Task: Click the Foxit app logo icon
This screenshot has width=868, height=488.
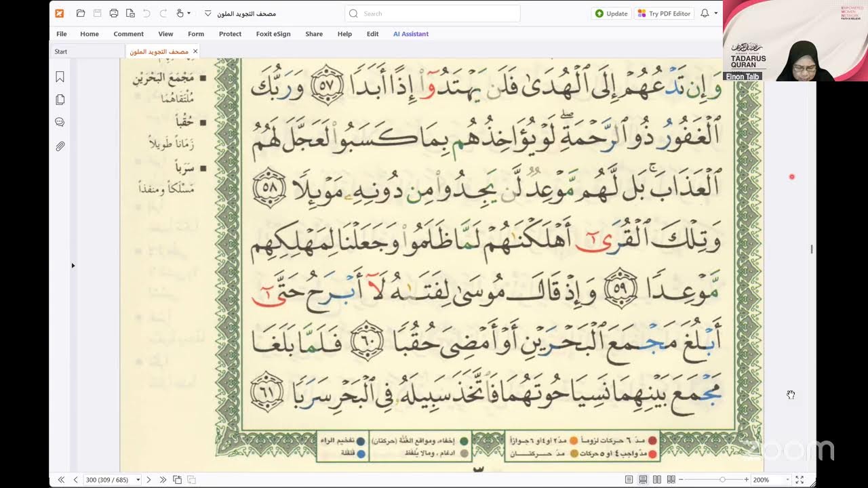Action: (x=60, y=14)
